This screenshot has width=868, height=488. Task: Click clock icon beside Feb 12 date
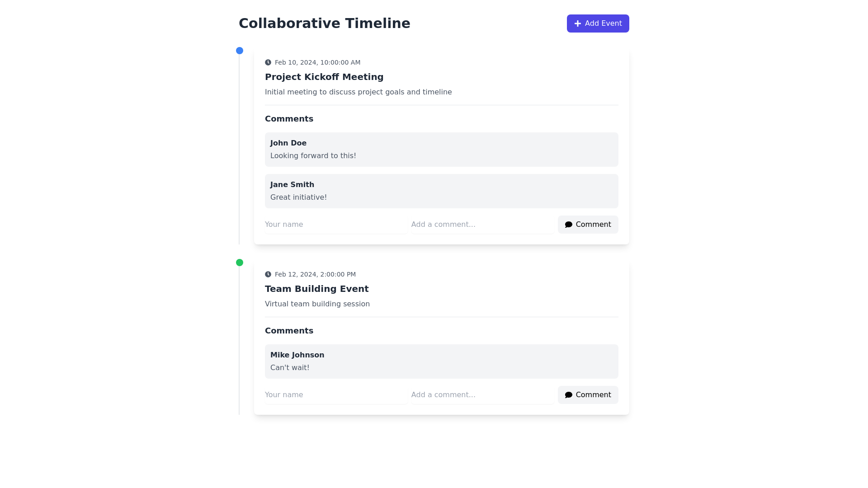click(268, 274)
